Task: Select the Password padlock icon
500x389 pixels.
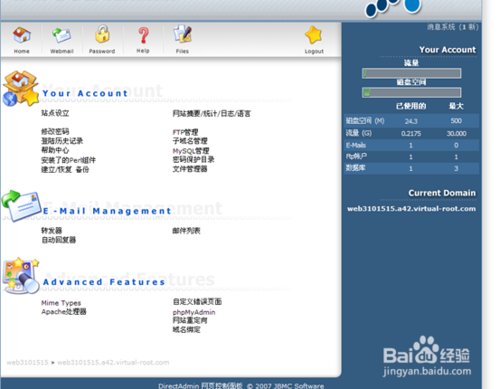Action: tap(102, 34)
